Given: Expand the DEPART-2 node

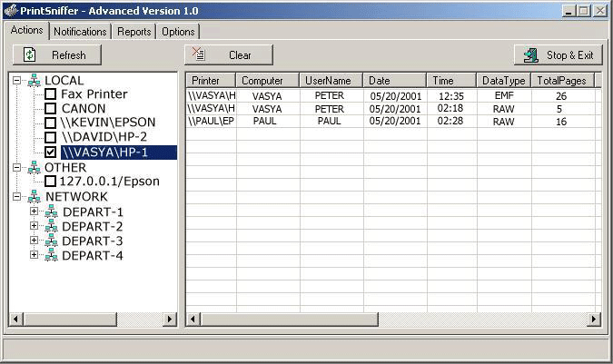Looking at the screenshot, I should point(34,226).
